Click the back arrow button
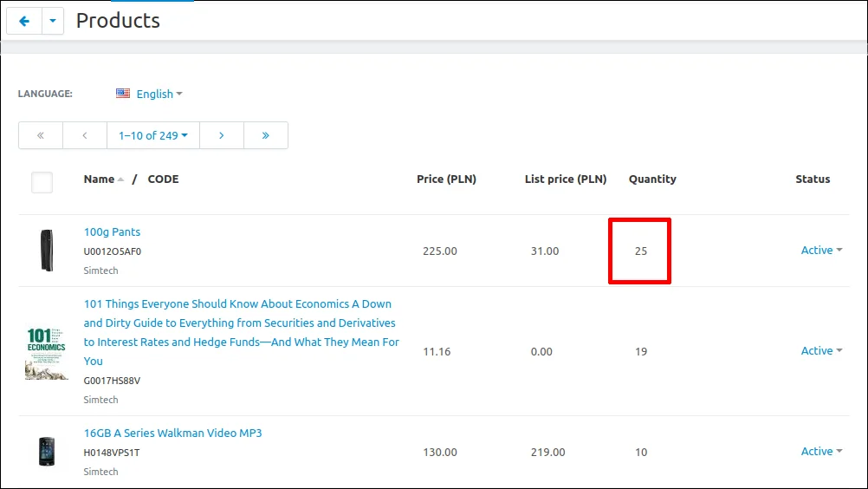 pyautogui.click(x=24, y=22)
